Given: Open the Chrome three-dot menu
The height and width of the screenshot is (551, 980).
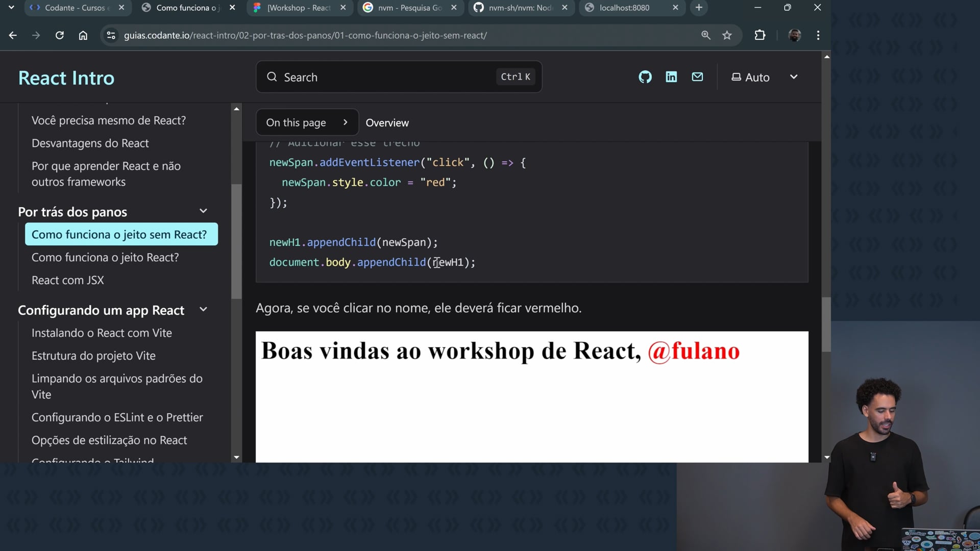Looking at the screenshot, I should point(818,35).
